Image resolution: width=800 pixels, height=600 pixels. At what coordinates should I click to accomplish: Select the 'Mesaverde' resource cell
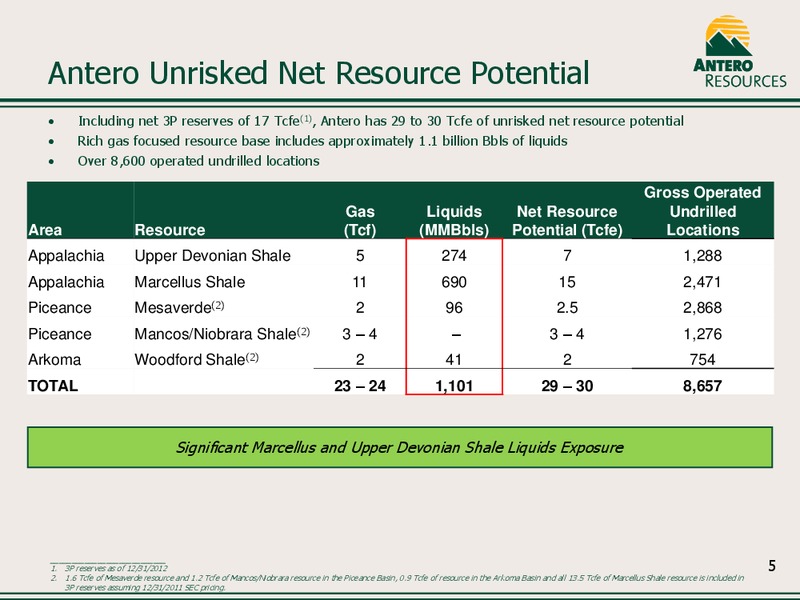click(x=179, y=308)
